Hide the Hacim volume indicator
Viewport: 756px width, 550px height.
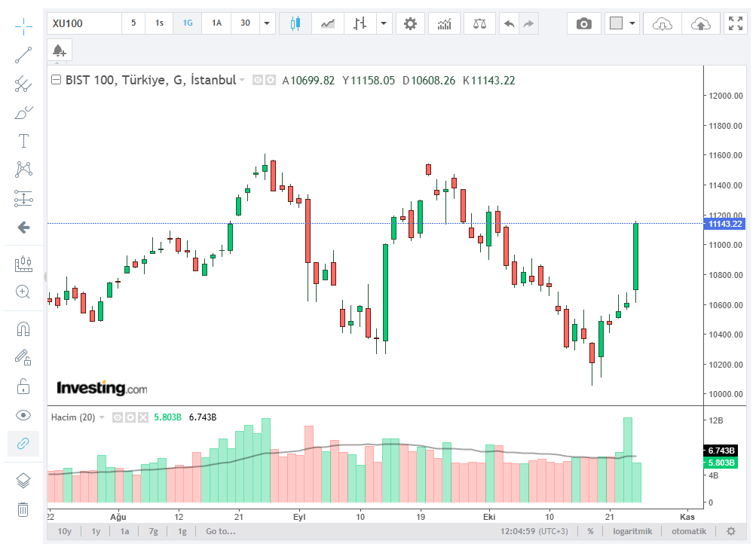click(118, 417)
